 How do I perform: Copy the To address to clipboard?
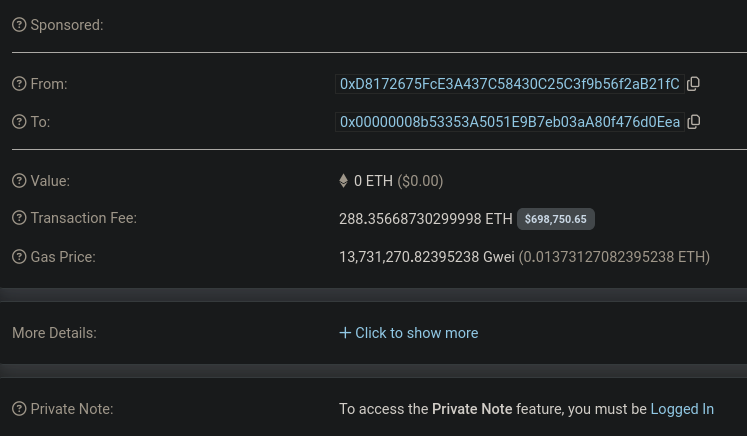(x=694, y=122)
